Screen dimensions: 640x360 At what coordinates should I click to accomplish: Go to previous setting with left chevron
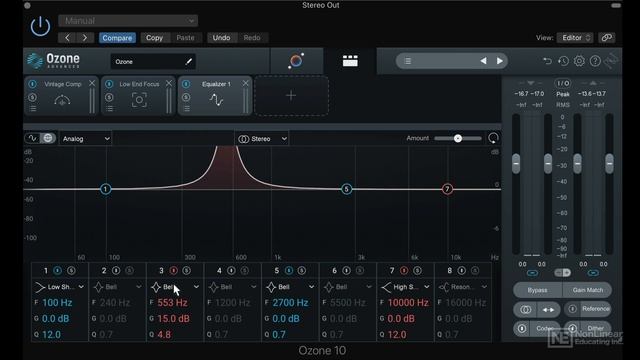(67, 38)
